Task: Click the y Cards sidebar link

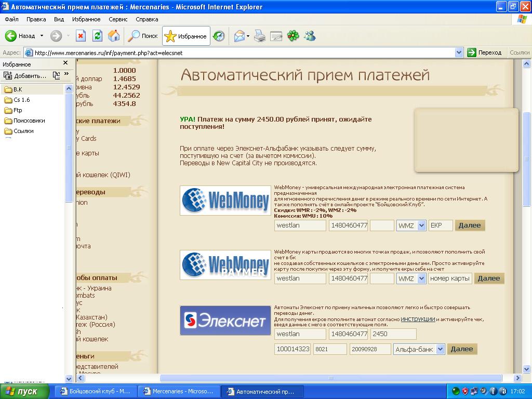Action: (x=87, y=138)
